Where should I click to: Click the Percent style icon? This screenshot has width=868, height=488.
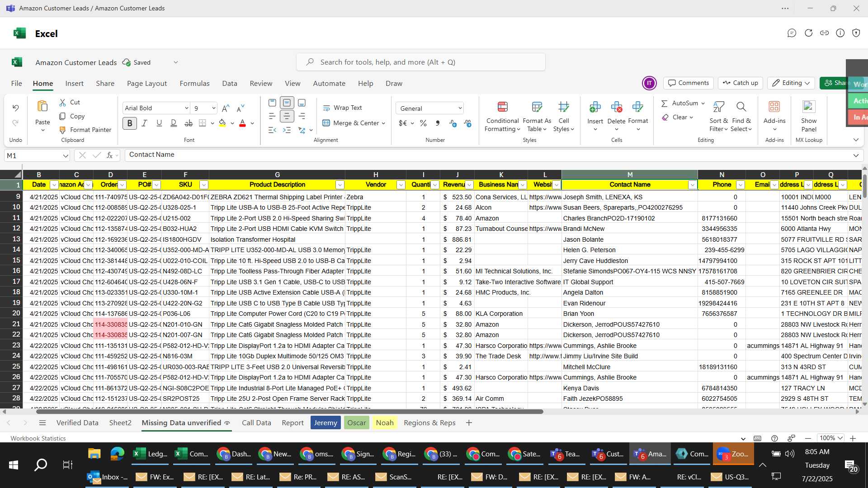coord(423,123)
